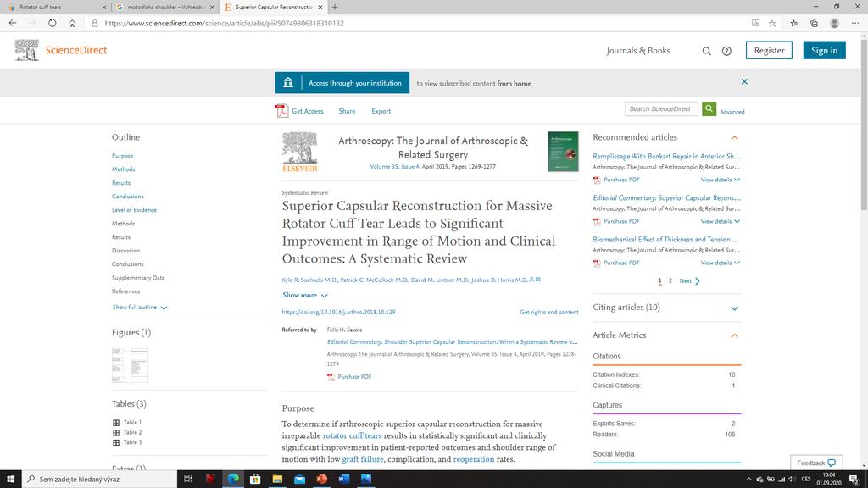
Task: Open Windows Start menu
Action: (x=10, y=479)
